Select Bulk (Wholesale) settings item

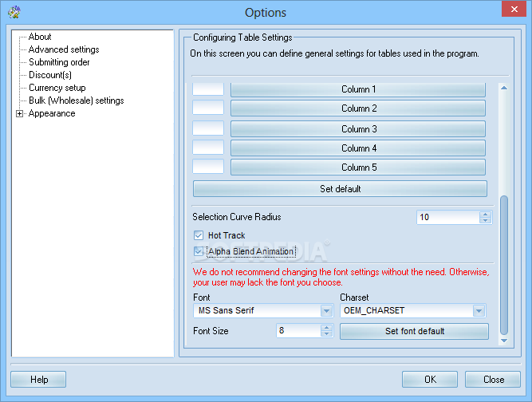(x=76, y=100)
